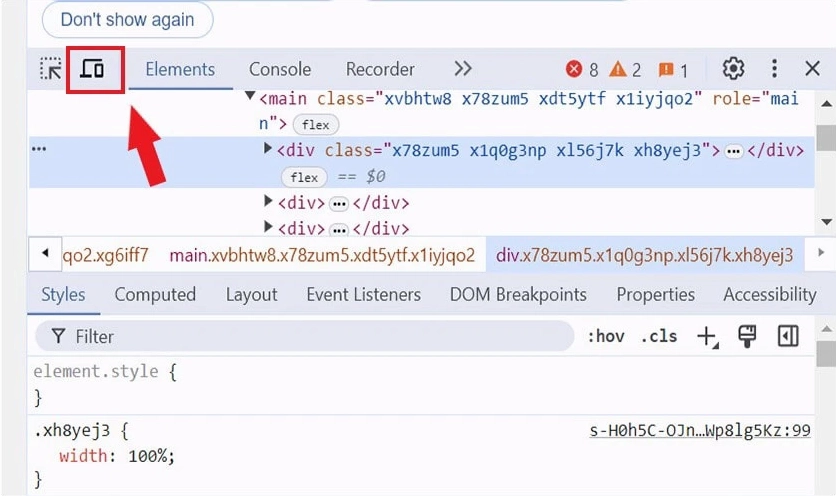Viewport: 836px width, 496px height.
Task: Click the styles Filter input field
Action: pos(300,336)
